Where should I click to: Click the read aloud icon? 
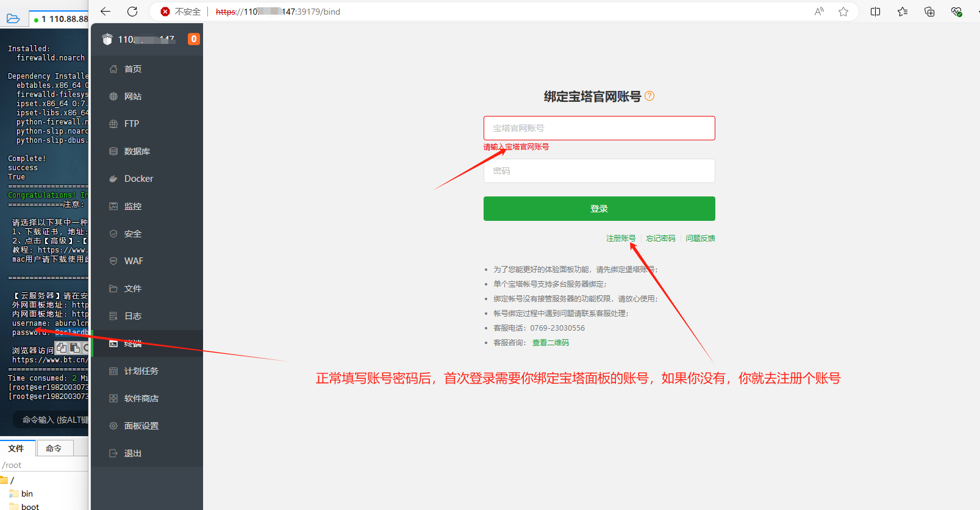[819, 12]
